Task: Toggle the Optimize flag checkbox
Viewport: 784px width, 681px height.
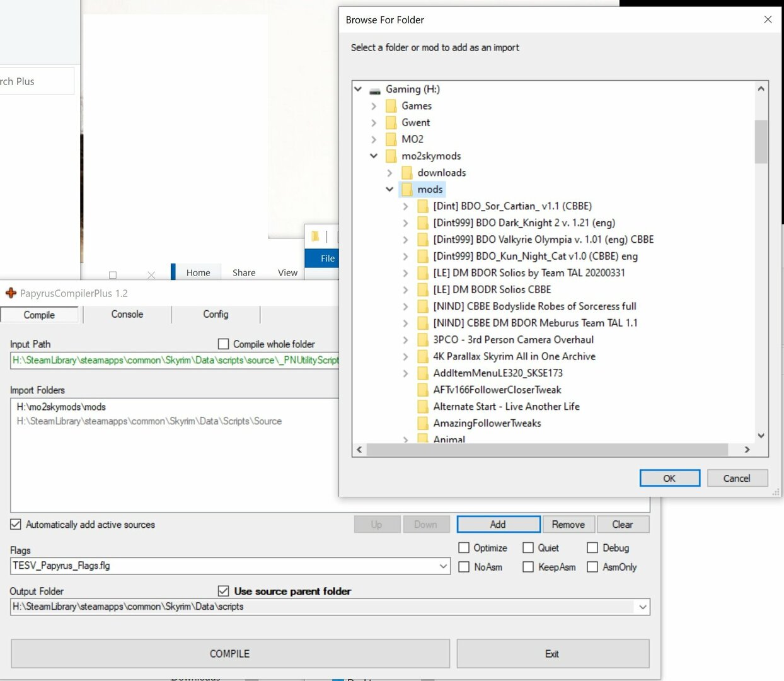Action: pyautogui.click(x=464, y=547)
